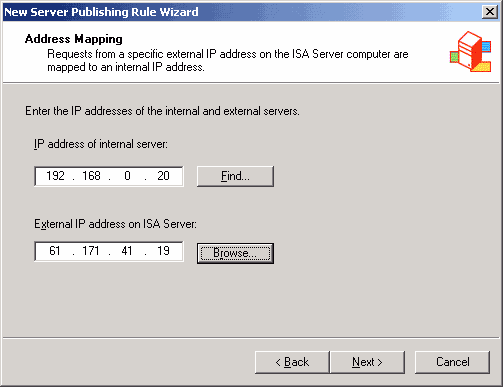
Task: Select the 192 octet of the internal server IP
Action: point(55,176)
